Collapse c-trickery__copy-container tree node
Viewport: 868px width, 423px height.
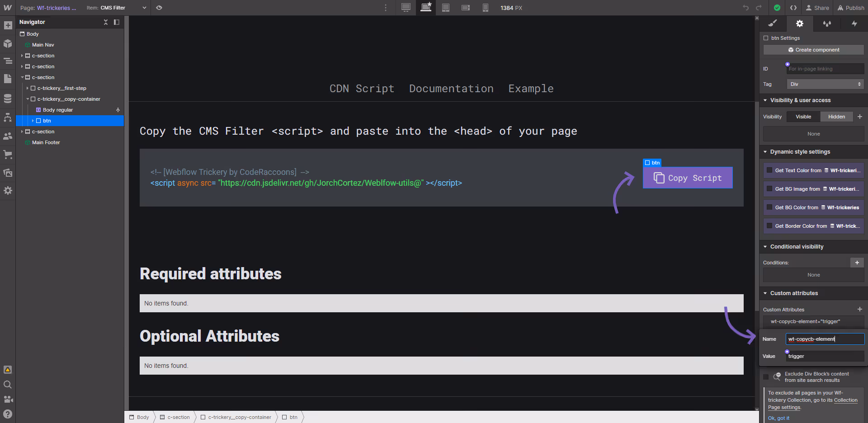(28, 99)
